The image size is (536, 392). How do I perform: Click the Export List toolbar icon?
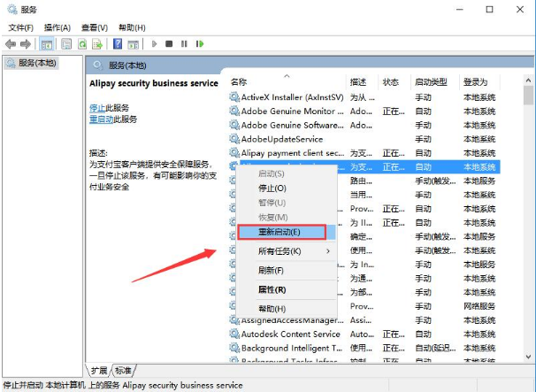[97, 44]
